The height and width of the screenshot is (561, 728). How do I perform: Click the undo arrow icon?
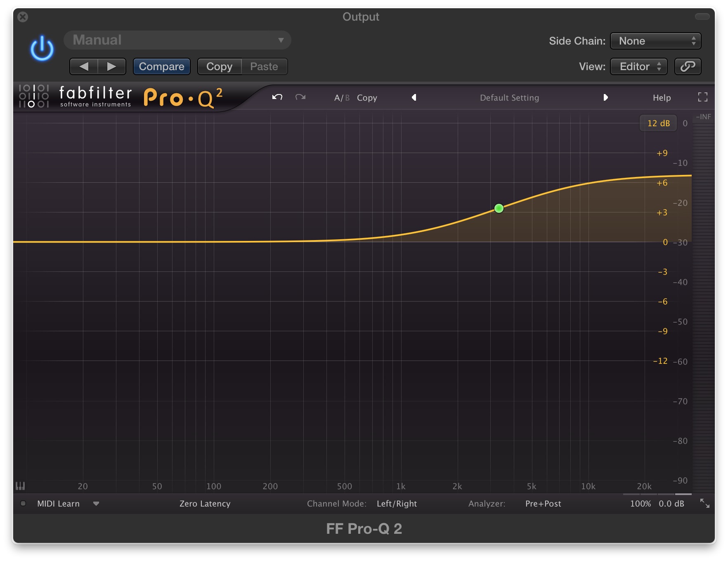tap(277, 97)
